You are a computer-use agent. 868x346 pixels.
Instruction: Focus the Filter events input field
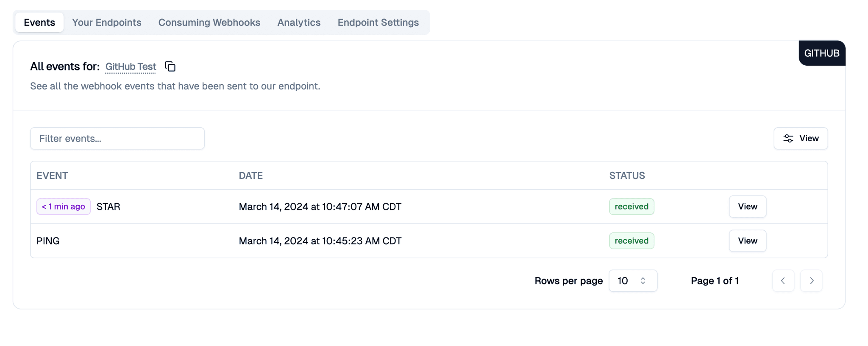(117, 139)
